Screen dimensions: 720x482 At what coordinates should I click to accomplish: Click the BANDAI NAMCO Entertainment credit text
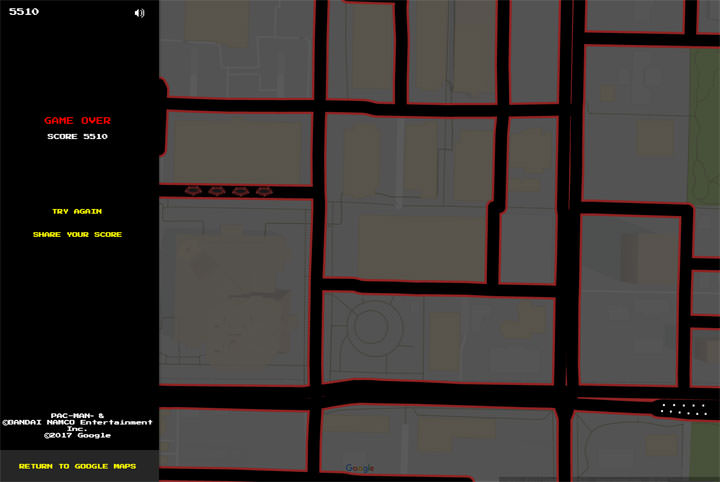[77, 422]
